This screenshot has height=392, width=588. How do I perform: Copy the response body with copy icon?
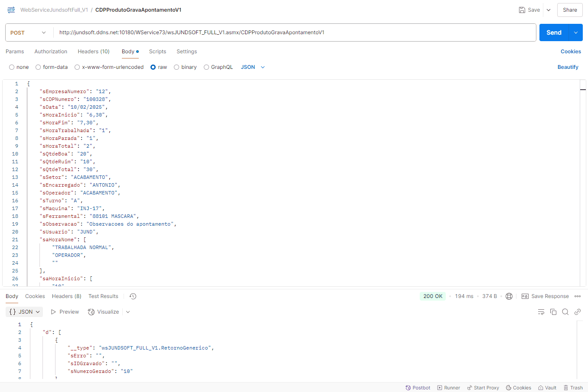point(553,312)
